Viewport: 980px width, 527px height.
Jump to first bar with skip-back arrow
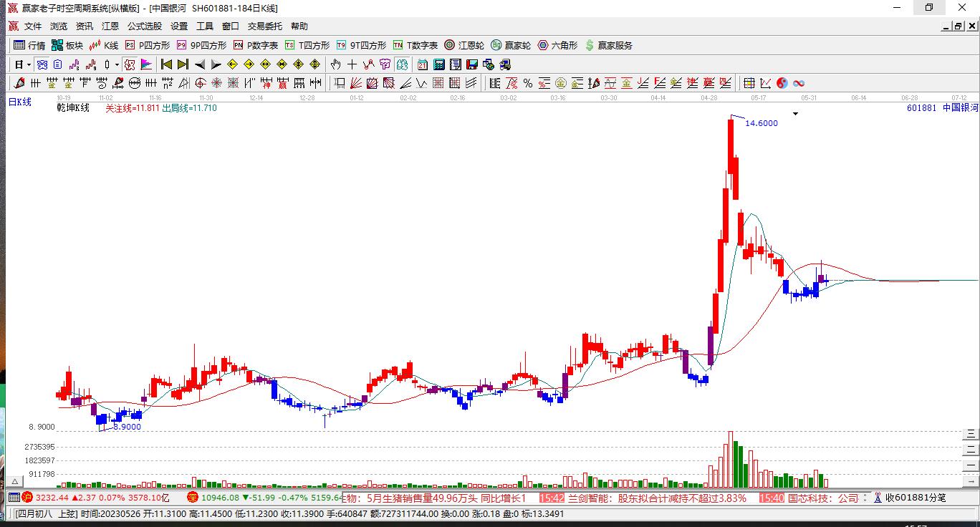point(166,64)
